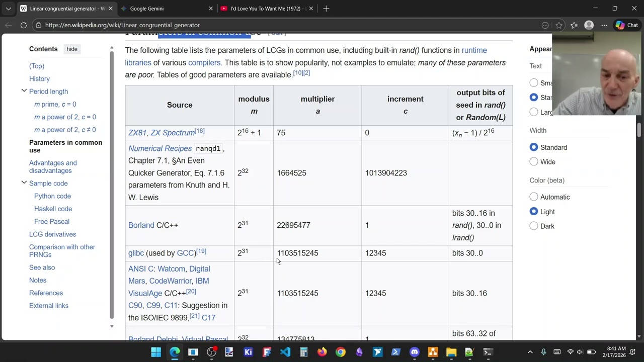Open Microsoft Edge from the taskbar

pos(175,352)
